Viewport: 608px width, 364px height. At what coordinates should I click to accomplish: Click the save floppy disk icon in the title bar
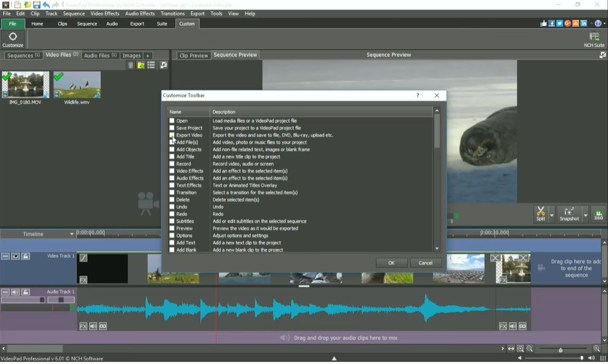(x=36, y=5)
